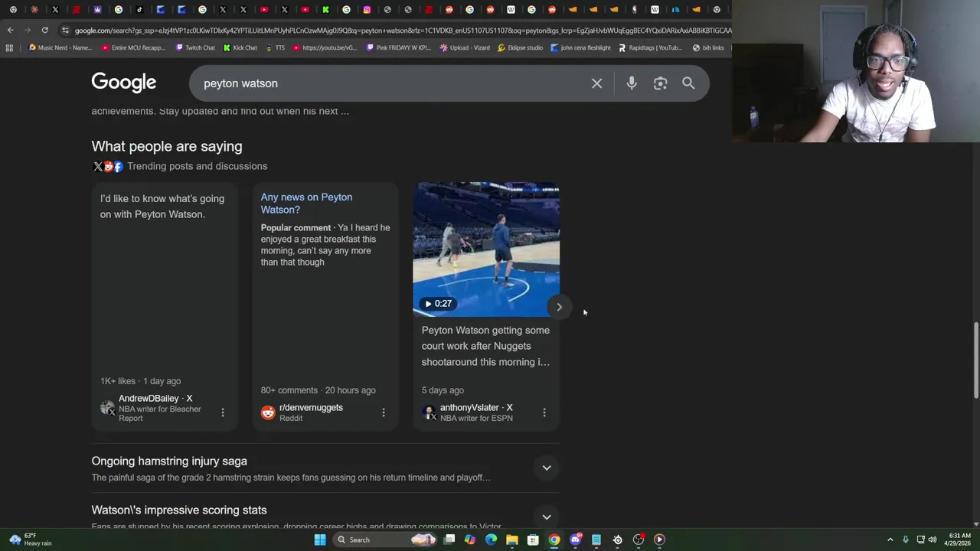Open the 'Music Nerd' bookmark
980x551 pixels.
coord(60,47)
